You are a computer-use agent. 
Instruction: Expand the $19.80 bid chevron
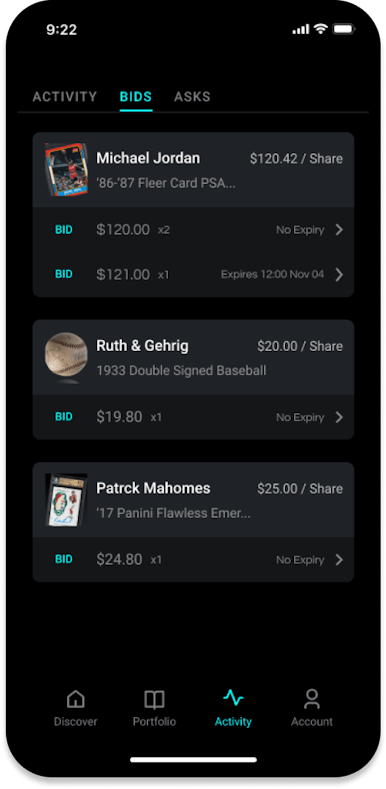(x=339, y=417)
